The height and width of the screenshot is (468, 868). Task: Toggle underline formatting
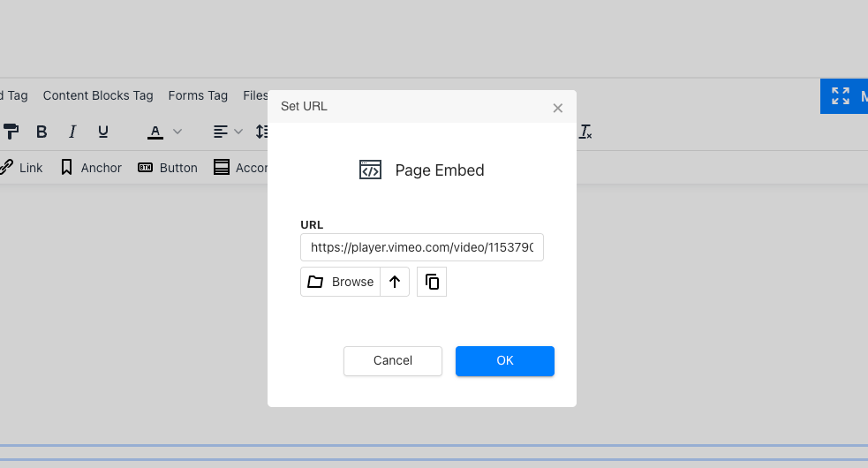pos(103,132)
